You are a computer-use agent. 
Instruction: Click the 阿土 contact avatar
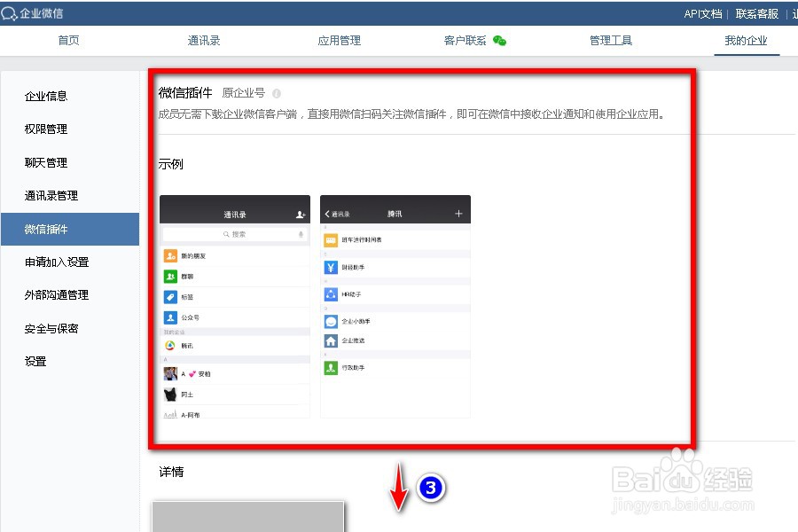pos(170,395)
